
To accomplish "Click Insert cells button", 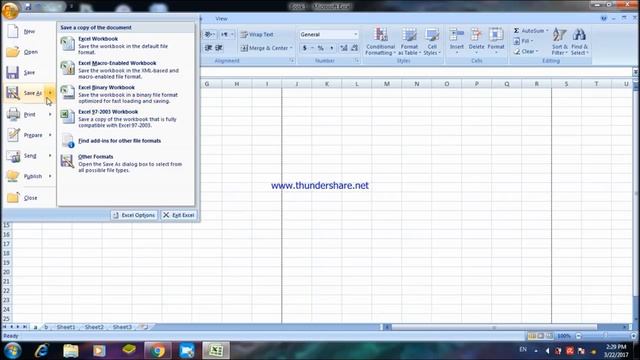I will (x=457, y=41).
